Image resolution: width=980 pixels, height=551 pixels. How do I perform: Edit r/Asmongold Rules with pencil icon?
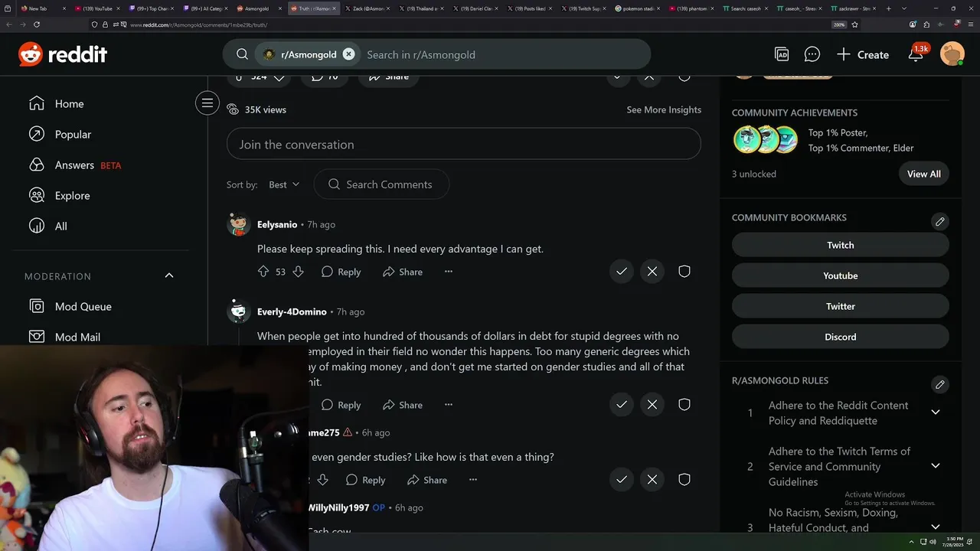pyautogui.click(x=940, y=384)
